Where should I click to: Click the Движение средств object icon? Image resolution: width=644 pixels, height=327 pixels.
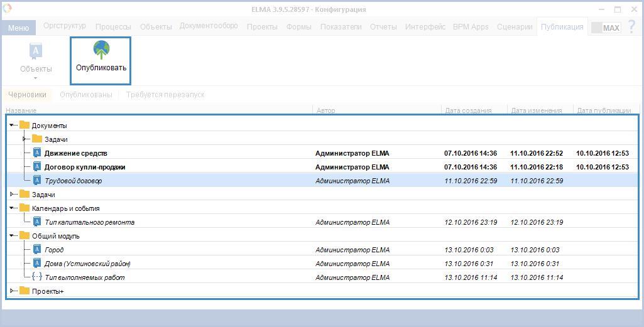coord(37,153)
